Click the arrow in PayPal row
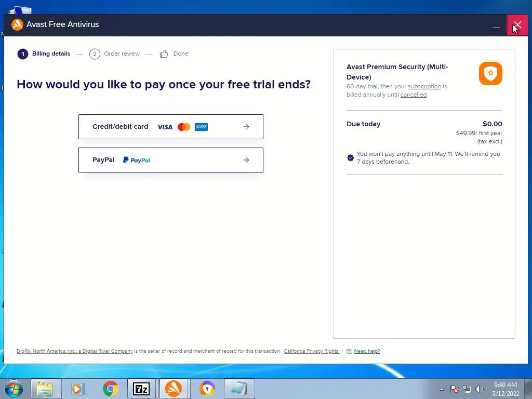 click(x=246, y=160)
